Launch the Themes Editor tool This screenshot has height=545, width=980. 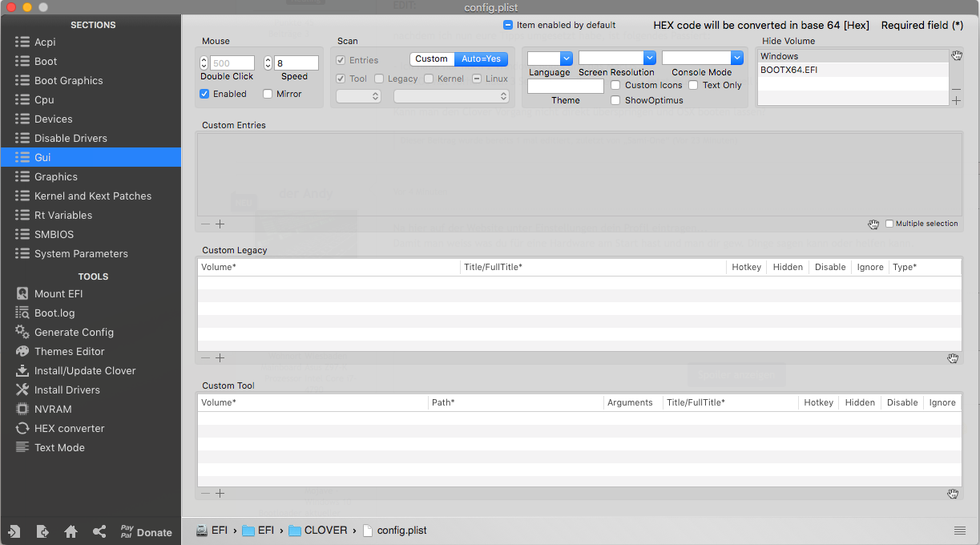(69, 351)
